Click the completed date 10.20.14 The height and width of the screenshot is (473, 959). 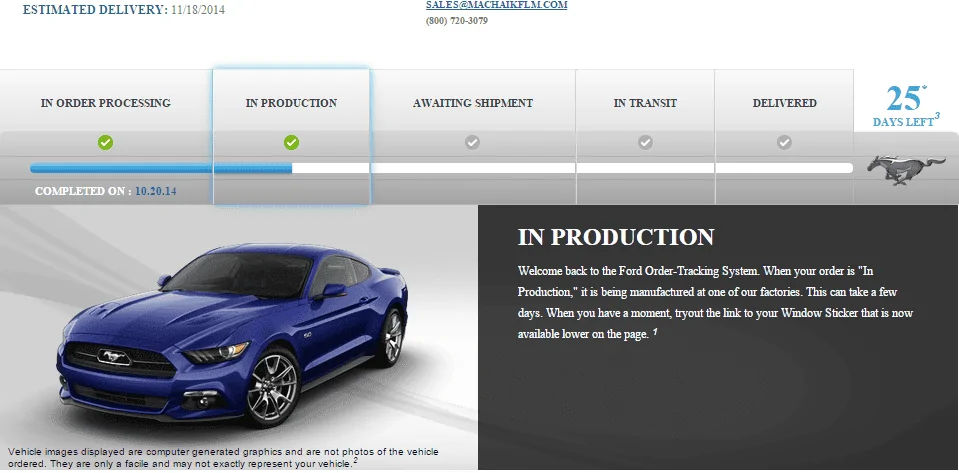(x=155, y=191)
